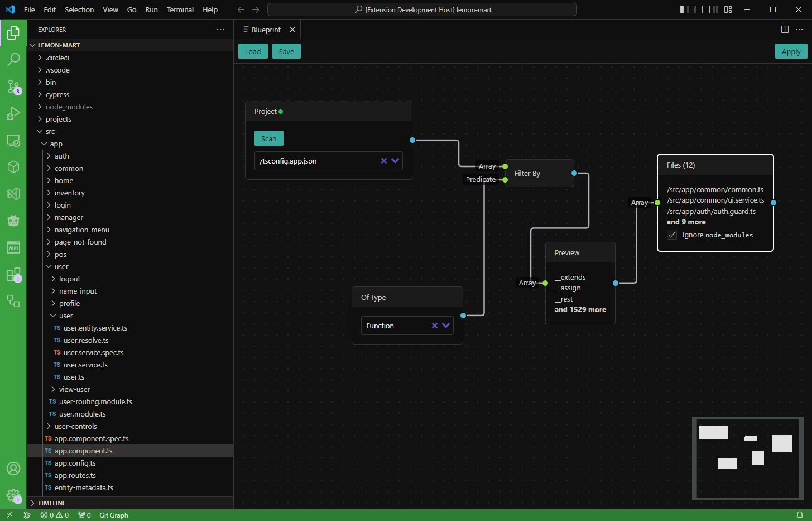Open the Terminal menu

coord(180,9)
